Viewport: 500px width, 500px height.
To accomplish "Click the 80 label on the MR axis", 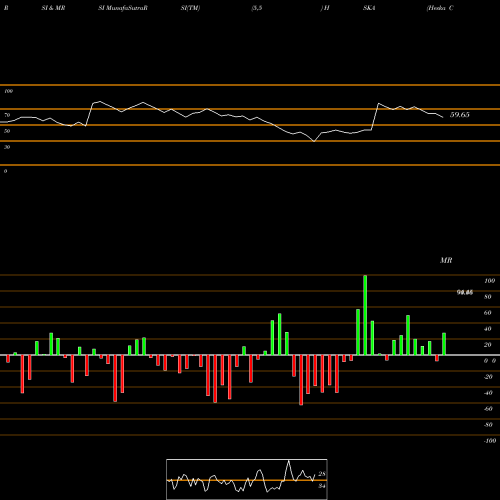I will click(488, 297).
